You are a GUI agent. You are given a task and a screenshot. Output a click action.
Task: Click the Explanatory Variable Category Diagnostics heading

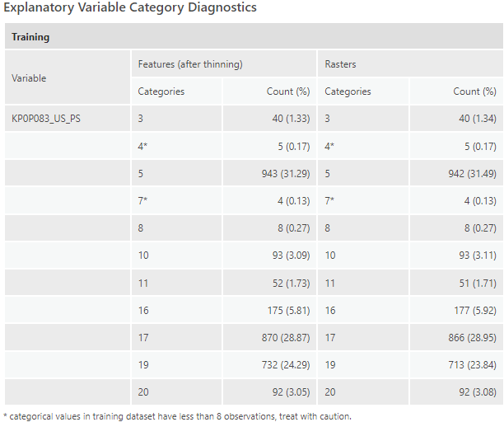(x=130, y=8)
